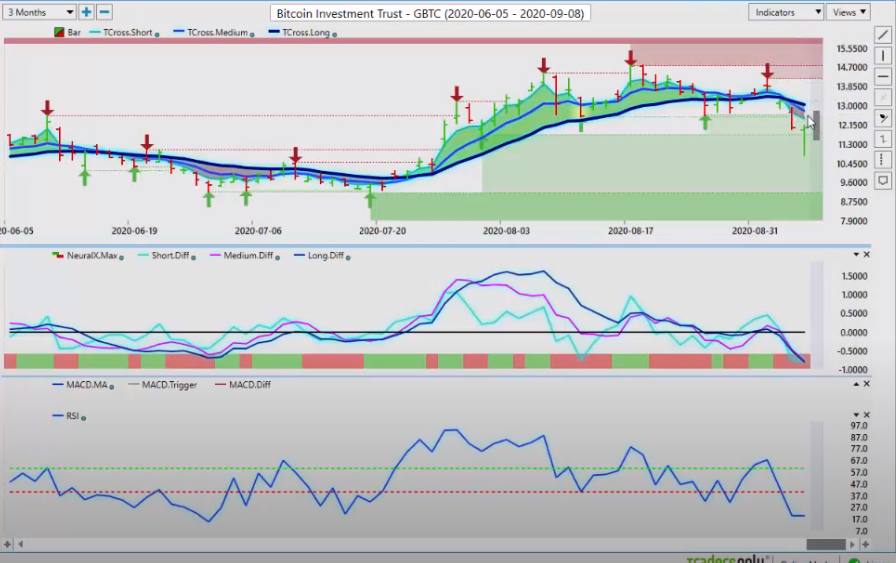Collapse the RSI panel with its arrow
The height and width of the screenshot is (563, 896).
pyautogui.click(x=856, y=414)
